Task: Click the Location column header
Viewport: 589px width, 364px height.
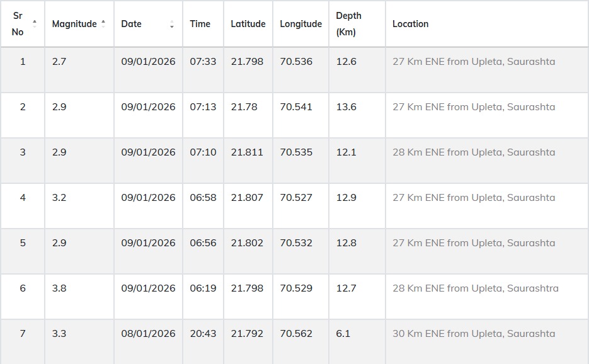Action: coord(410,24)
